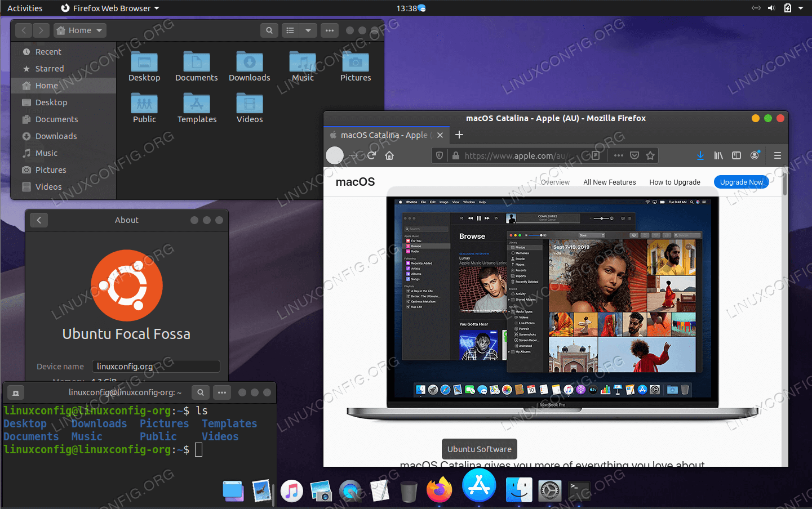812x509 pixels.
Task: Open the text editor notepad dock icon
Action: coord(380,491)
